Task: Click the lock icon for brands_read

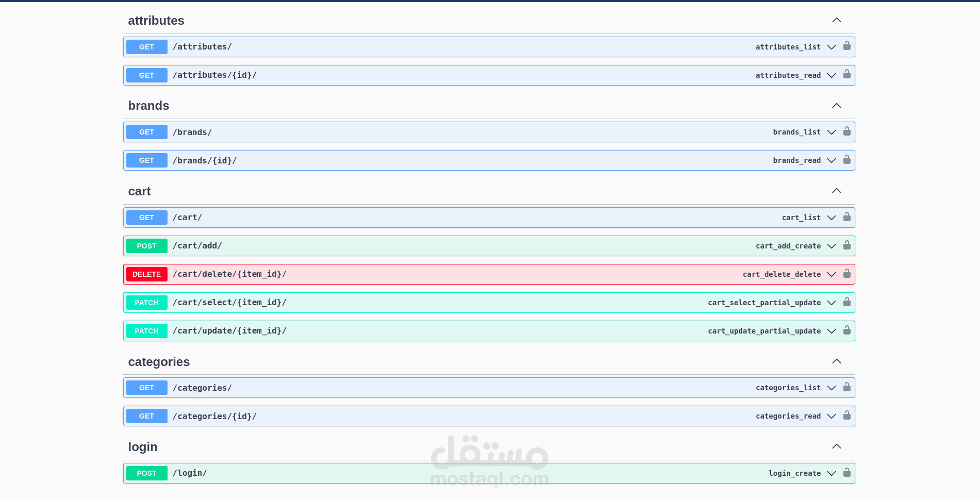Action: [847, 159]
